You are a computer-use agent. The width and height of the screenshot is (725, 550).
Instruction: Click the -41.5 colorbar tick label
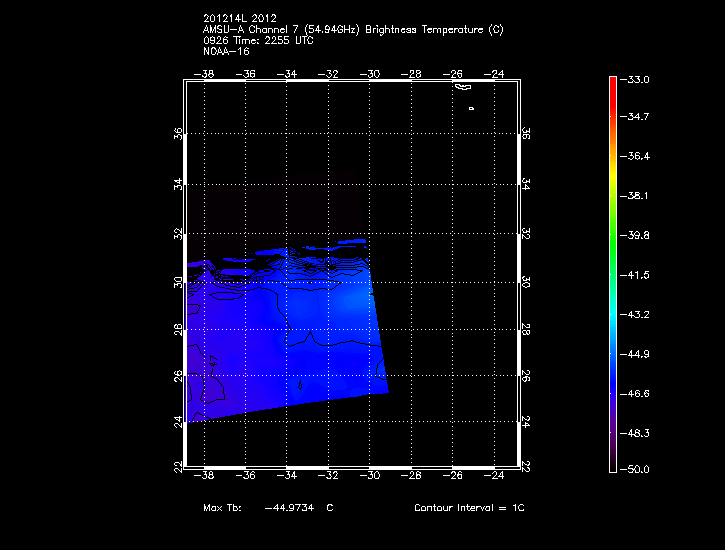pos(637,274)
